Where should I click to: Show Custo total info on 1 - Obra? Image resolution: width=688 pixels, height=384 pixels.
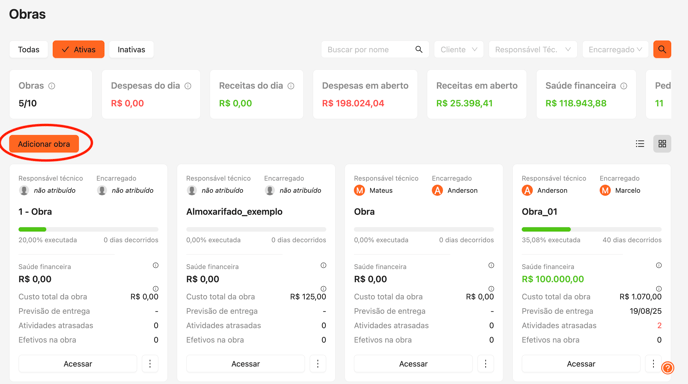click(156, 289)
